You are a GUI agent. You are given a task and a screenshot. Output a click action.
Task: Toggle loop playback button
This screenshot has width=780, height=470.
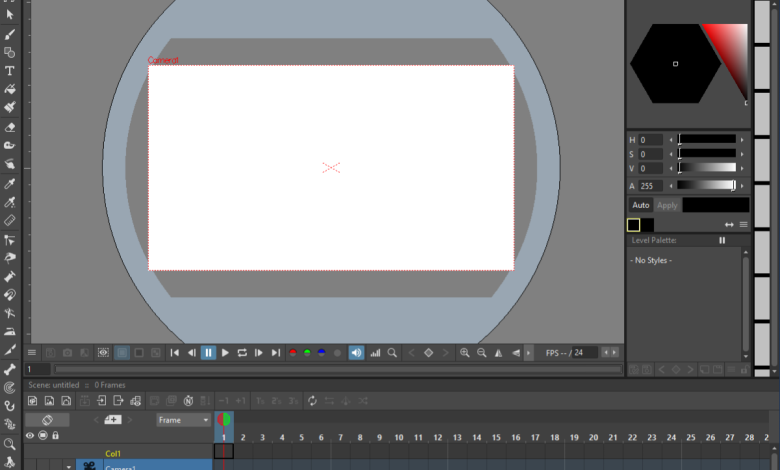click(242, 353)
